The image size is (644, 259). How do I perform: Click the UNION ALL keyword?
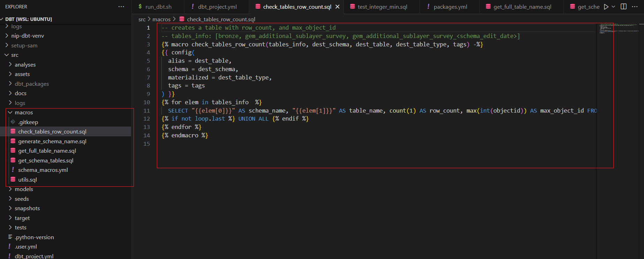click(x=253, y=119)
